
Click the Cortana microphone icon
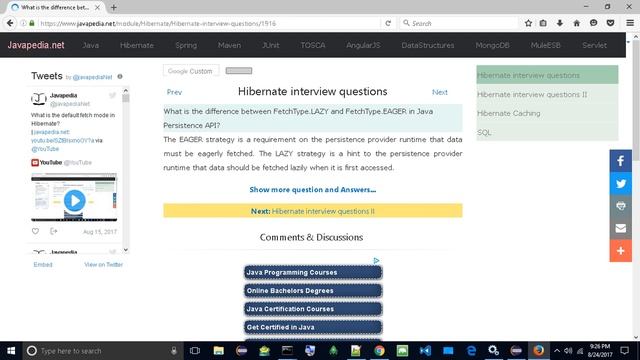pos(174,351)
